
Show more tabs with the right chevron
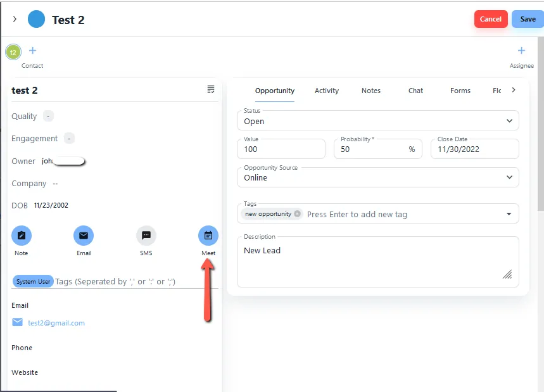point(514,90)
